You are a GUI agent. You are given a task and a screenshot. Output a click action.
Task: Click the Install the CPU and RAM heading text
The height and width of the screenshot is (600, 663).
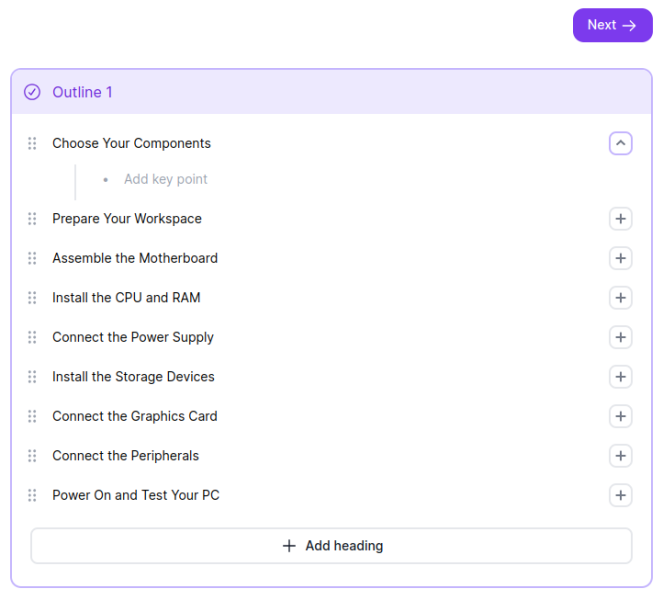click(126, 298)
